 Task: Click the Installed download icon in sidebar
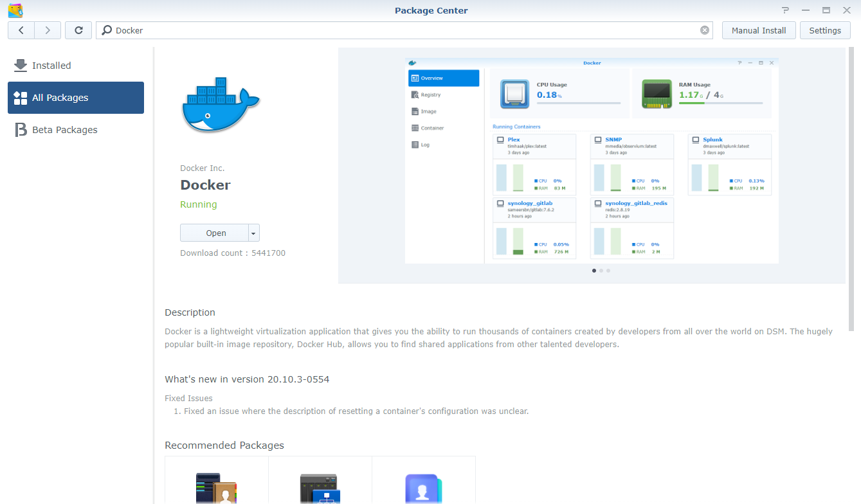pos(21,65)
